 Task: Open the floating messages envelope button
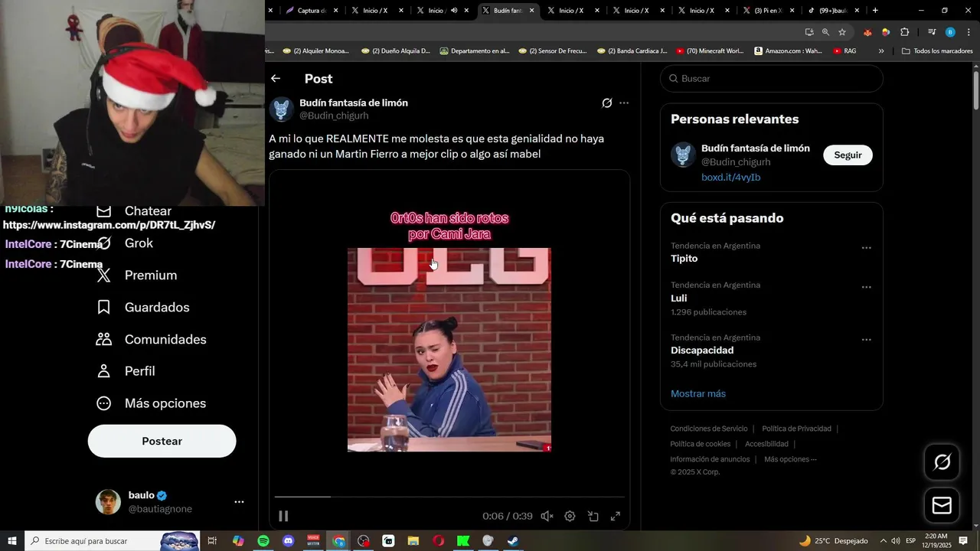click(x=942, y=506)
